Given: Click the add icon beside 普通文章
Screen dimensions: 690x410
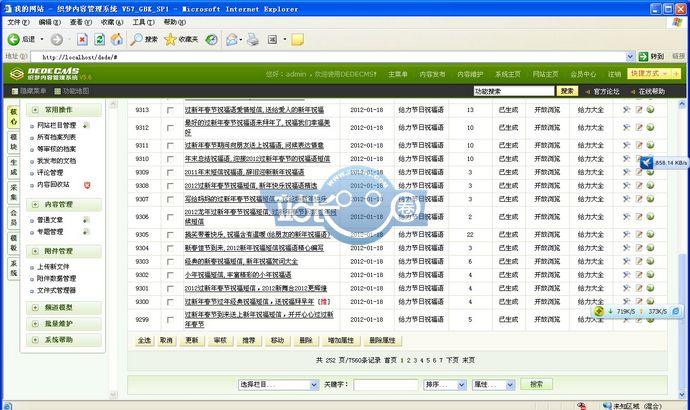Looking at the screenshot, I should [x=86, y=220].
